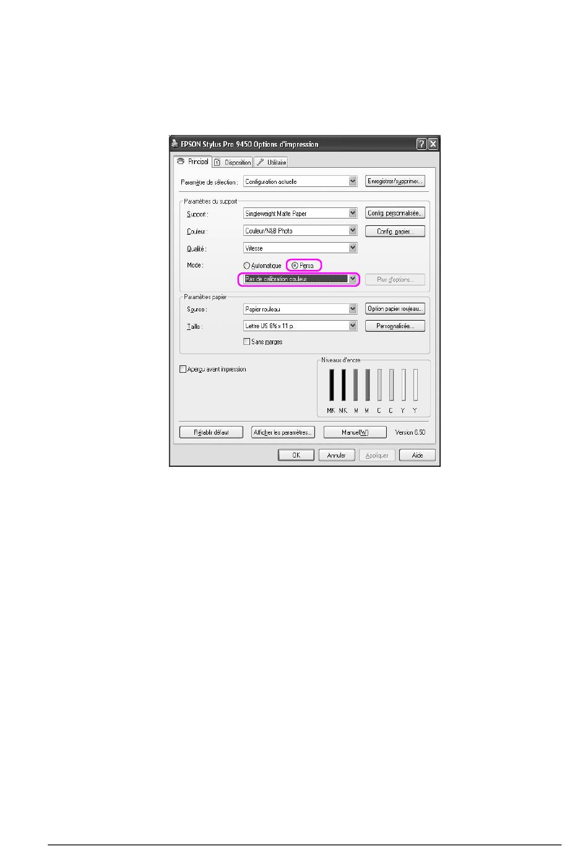This screenshot has width=588, height=868.
Task: Switch to the Principal tab
Action: tap(192, 162)
